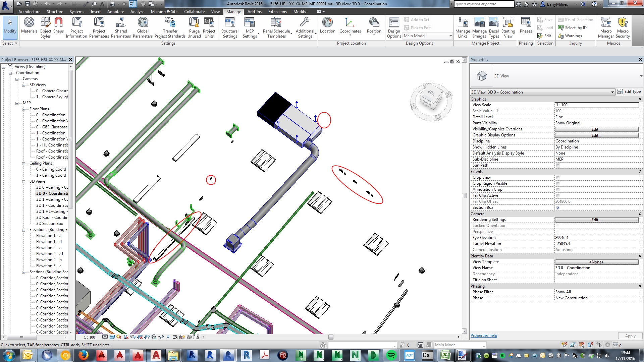Viewport: 644px width, 362px height.
Task: Uncheck the Section Box option
Action: 557,207
